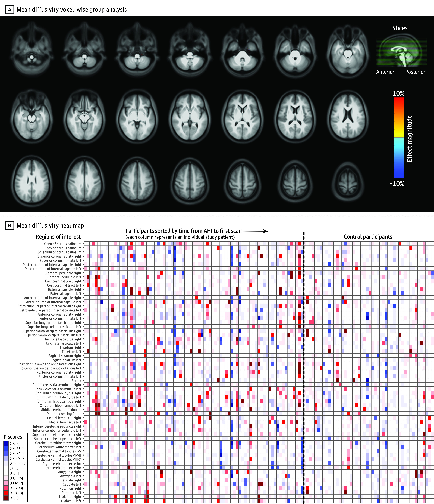Click 'Mean diffusivity voxel-wise group analysis' heading
The height and width of the screenshot is (504, 434).
[72, 10]
